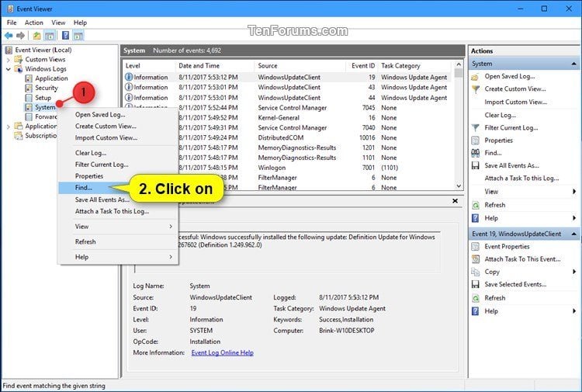This screenshot has height=392, width=582.
Task: Click the Up One Level toolbar icon
Action: (x=36, y=36)
